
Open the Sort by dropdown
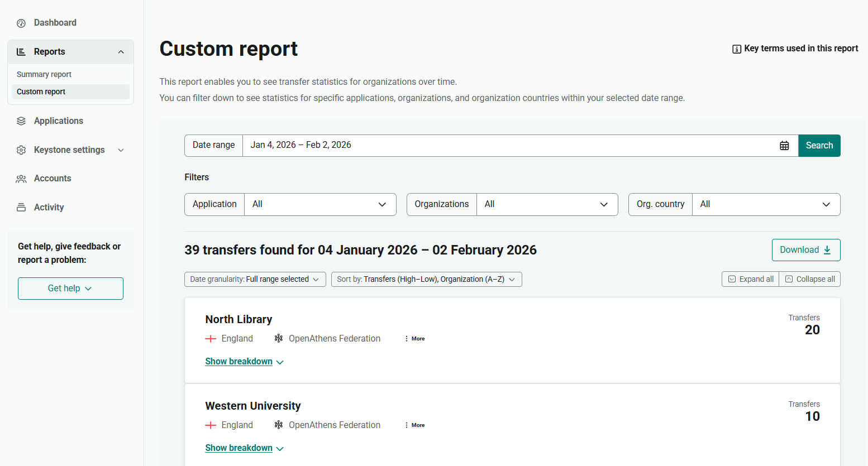(x=426, y=279)
